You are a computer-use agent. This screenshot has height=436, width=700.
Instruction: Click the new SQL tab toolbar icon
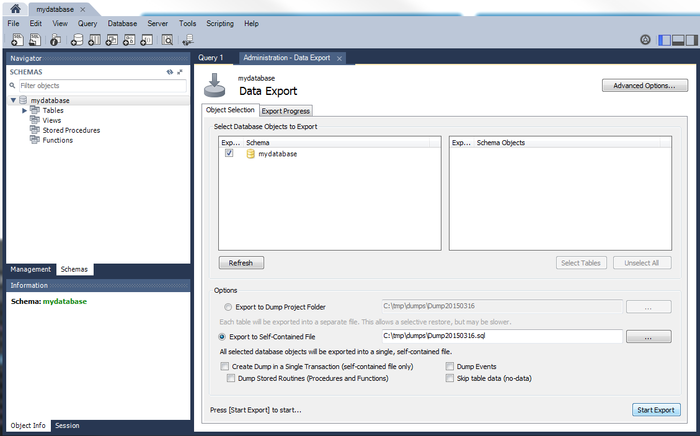tap(15, 40)
